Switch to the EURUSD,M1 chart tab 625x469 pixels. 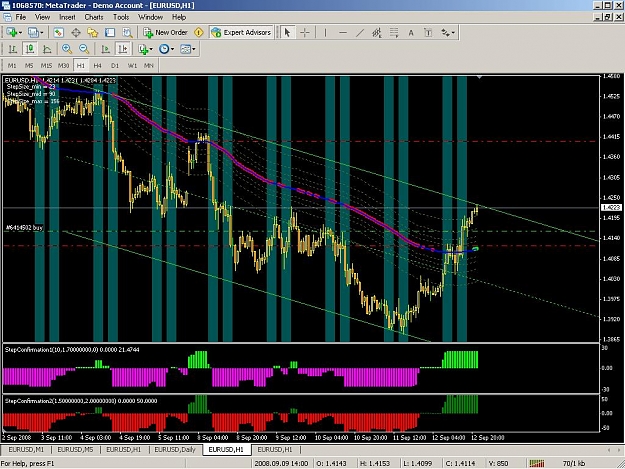(x=26, y=449)
